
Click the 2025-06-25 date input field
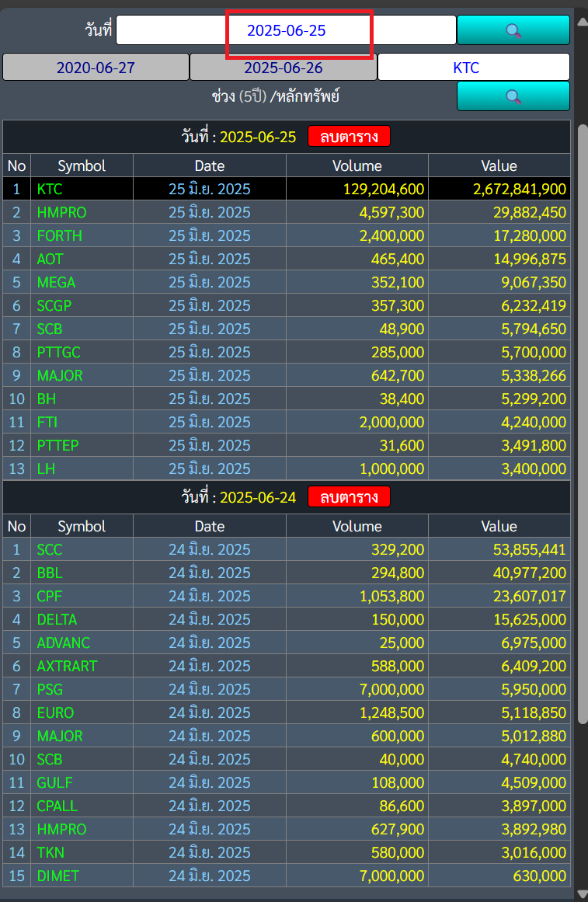pos(286,30)
